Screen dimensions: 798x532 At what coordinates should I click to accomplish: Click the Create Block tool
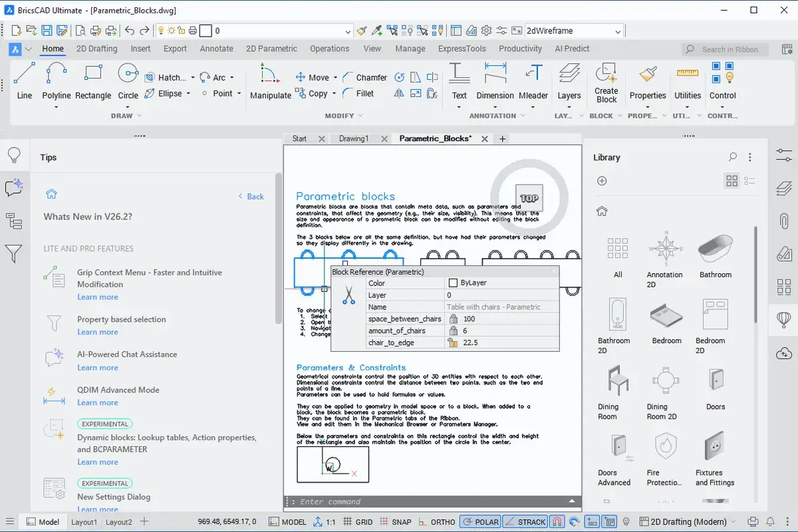point(606,83)
